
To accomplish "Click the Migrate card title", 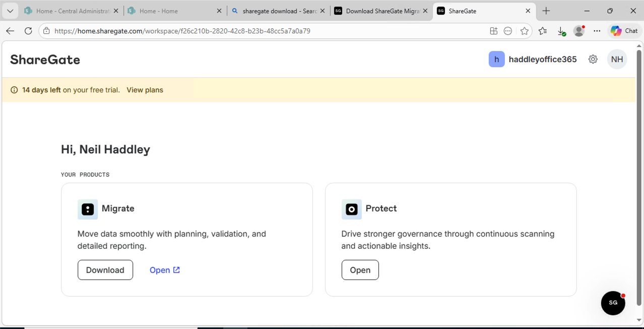I will click(118, 208).
